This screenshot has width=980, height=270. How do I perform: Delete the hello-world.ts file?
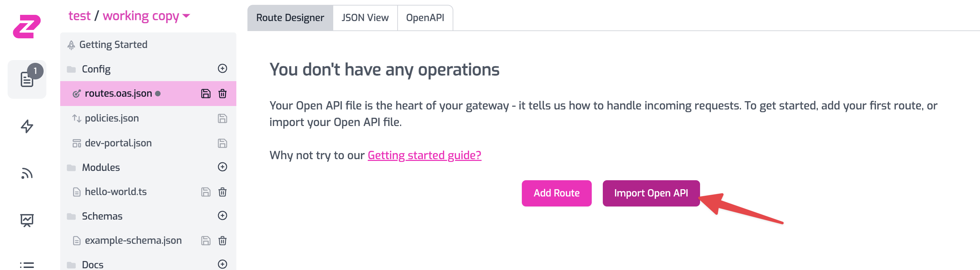pos(223,192)
